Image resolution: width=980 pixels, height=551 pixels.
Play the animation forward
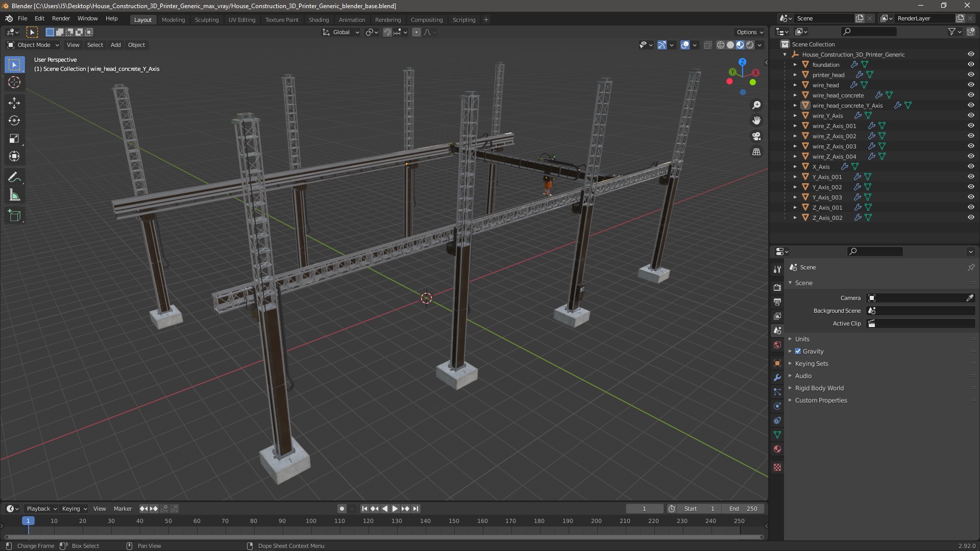coord(395,509)
